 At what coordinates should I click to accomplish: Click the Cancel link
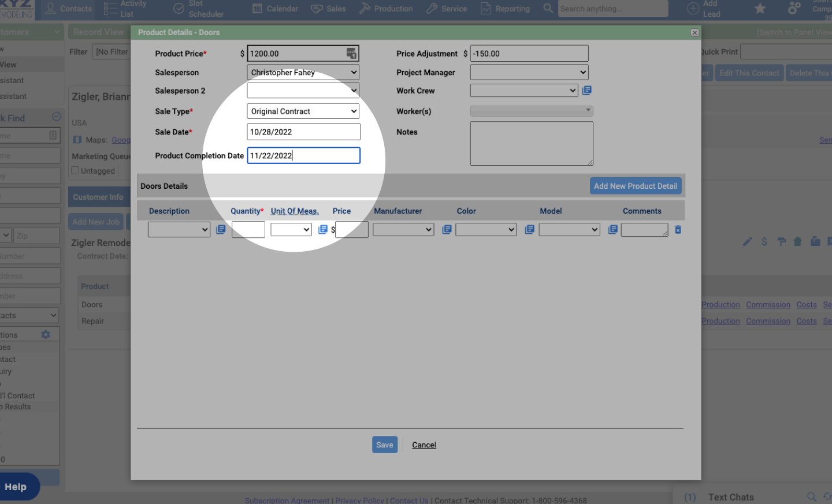(x=424, y=445)
